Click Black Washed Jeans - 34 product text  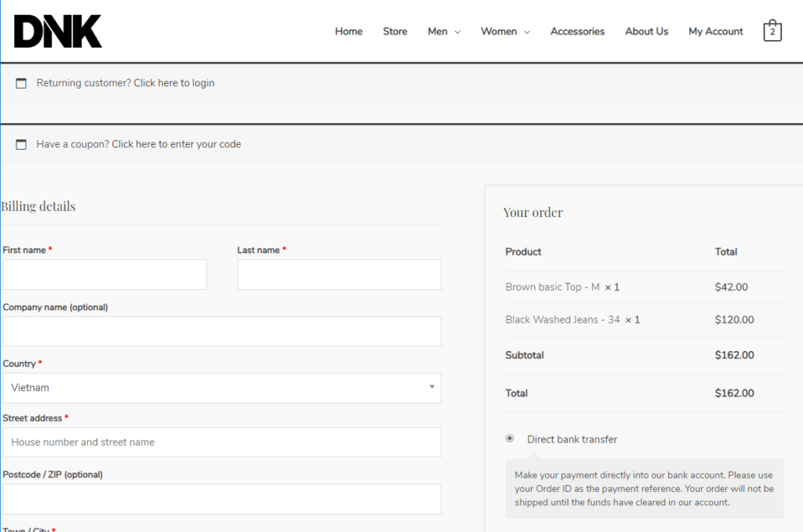click(562, 320)
